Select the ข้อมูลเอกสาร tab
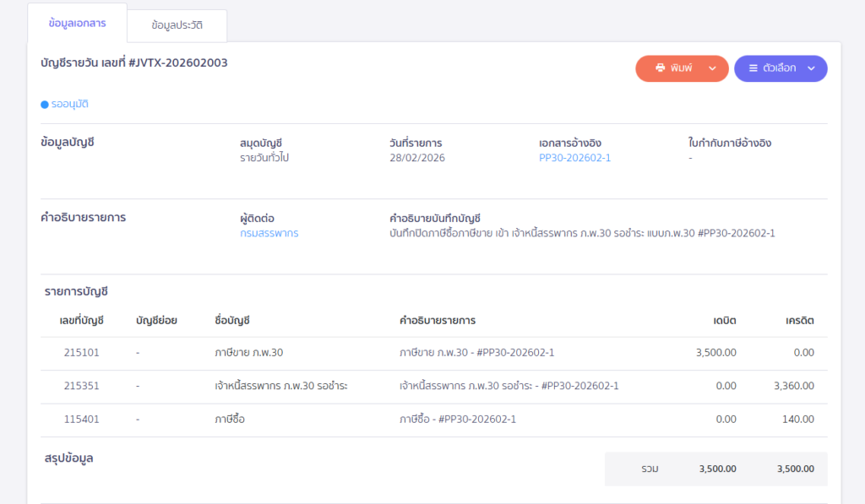Viewport: 865px width, 504px height. pos(77,23)
